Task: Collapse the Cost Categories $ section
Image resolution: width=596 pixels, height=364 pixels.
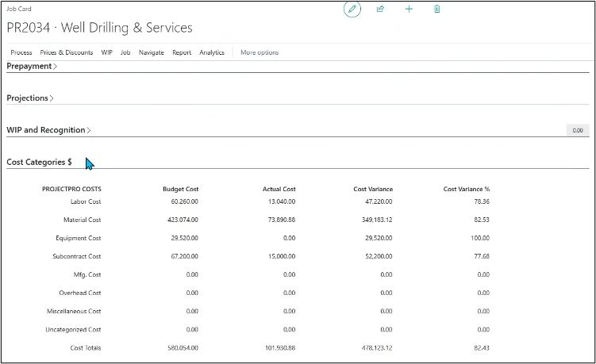Action: (x=39, y=162)
